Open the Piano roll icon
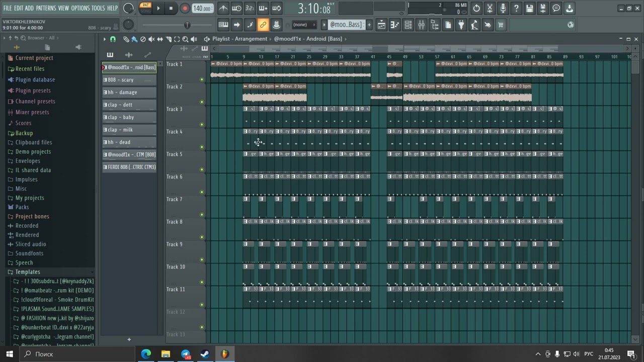Image resolution: width=644 pixels, height=362 pixels. (x=394, y=25)
